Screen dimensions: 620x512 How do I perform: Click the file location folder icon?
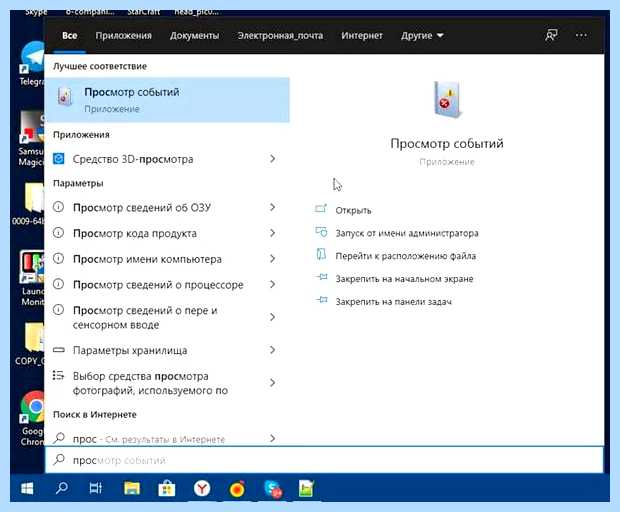point(321,254)
